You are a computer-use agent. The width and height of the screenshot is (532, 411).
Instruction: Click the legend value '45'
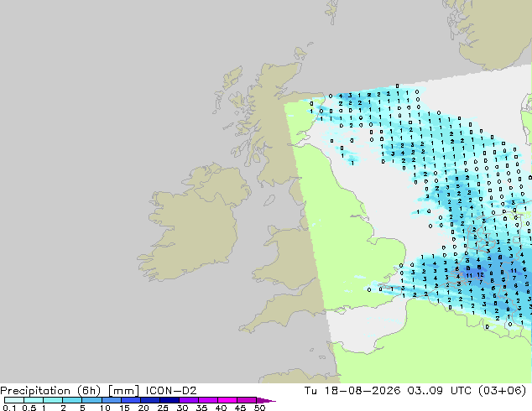[241, 408]
